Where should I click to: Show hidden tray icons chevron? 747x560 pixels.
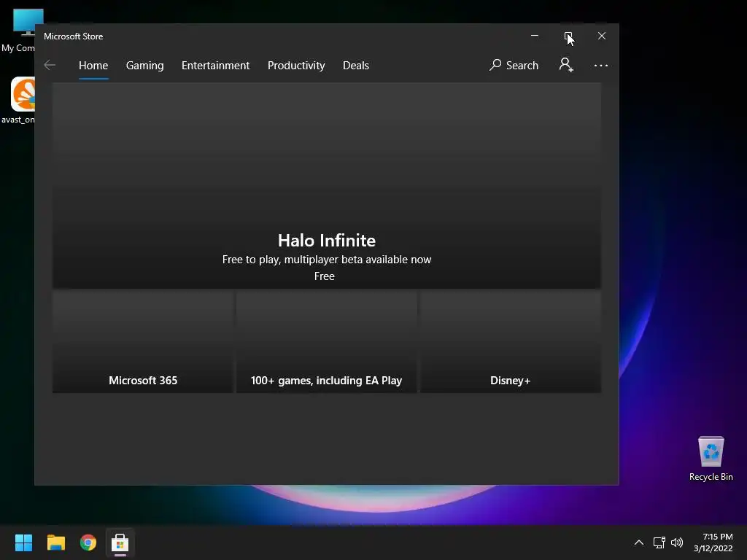click(x=639, y=542)
